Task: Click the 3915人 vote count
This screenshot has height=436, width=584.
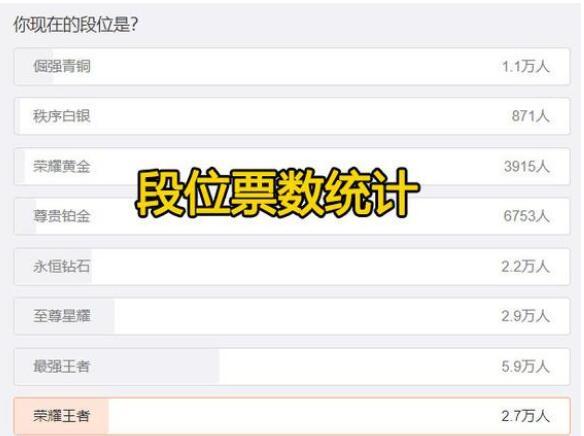Action: [x=527, y=166]
